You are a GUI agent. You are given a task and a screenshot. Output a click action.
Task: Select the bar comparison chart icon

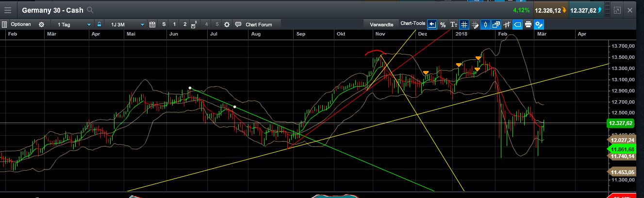tap(507, 24)
